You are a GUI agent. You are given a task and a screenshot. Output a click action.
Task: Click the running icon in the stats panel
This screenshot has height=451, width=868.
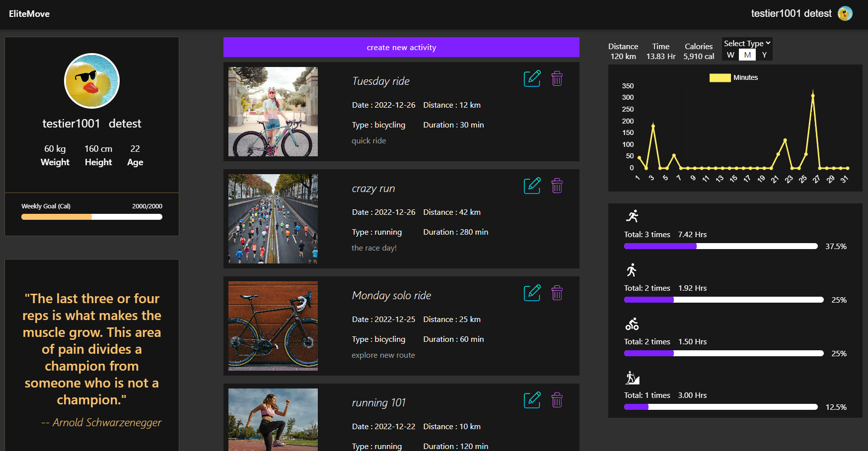tap(633, 215)
